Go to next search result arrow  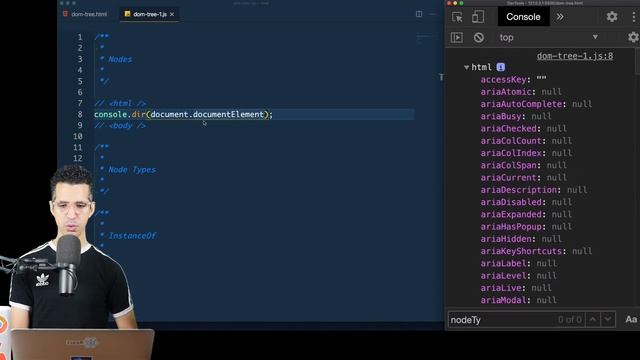[608, 320]
